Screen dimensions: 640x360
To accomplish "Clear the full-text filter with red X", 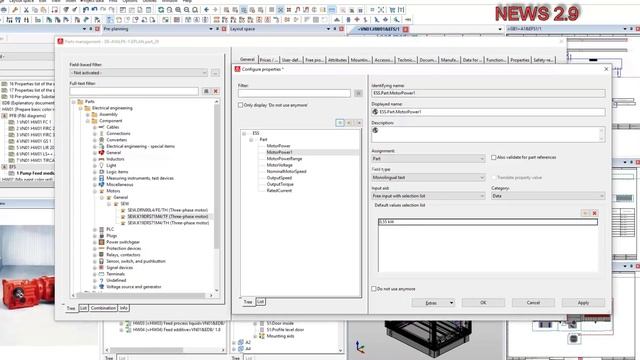I will point(216,91).
